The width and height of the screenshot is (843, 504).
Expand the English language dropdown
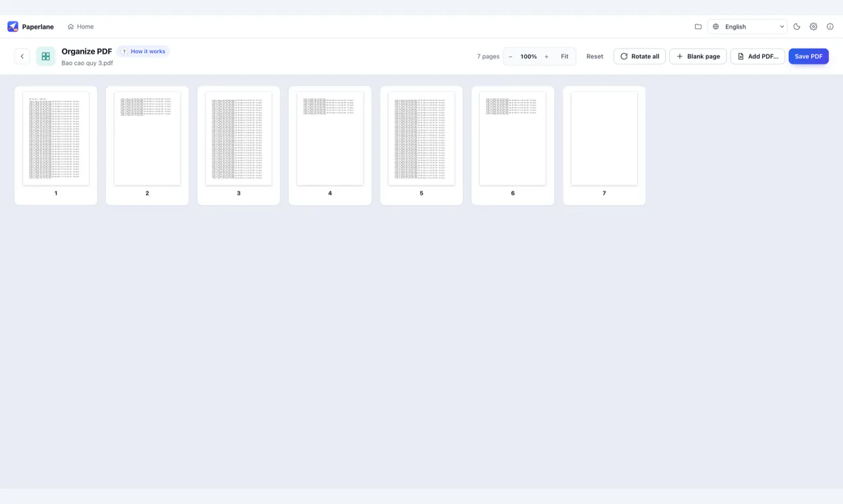pyautogui.click(x=747, y=27)
